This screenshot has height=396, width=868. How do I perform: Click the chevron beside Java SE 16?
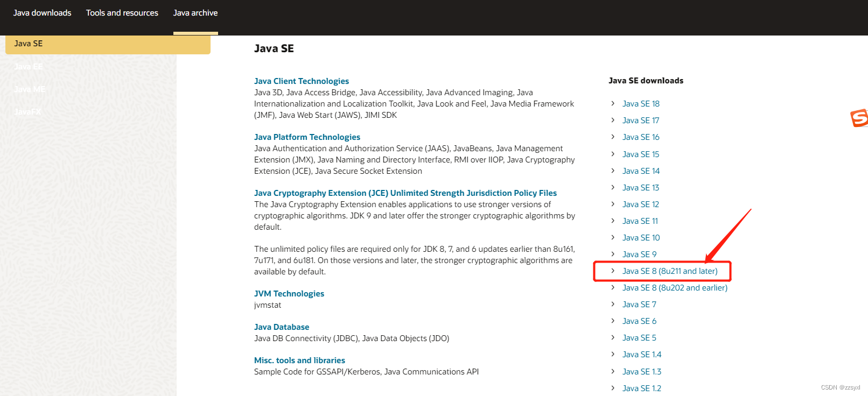(613, 137)
